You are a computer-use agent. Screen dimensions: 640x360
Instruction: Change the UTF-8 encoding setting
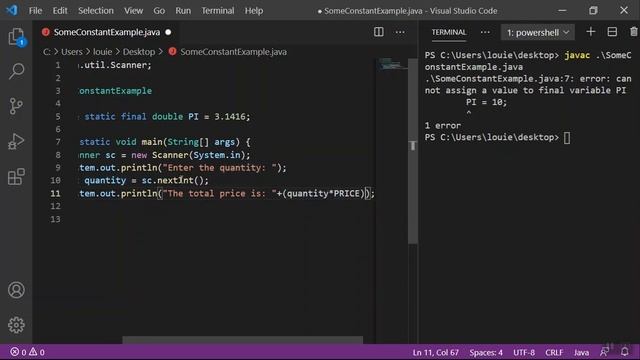(x=524, y=352)
